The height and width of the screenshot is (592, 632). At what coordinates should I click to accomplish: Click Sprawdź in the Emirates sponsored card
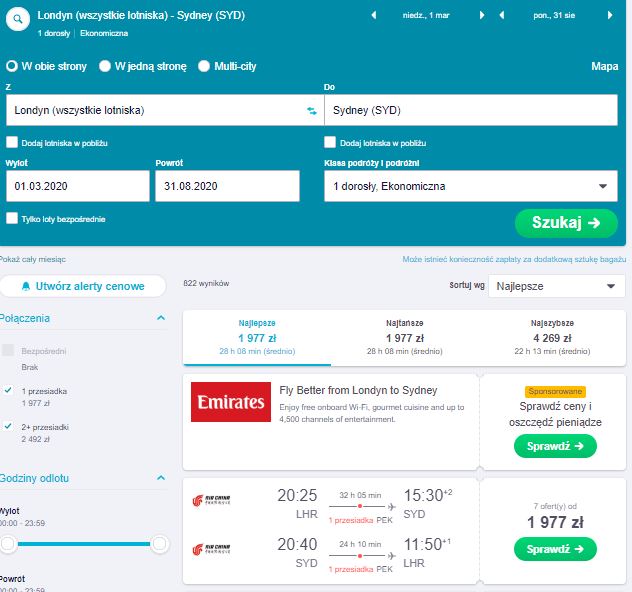(x=555, y=446)
